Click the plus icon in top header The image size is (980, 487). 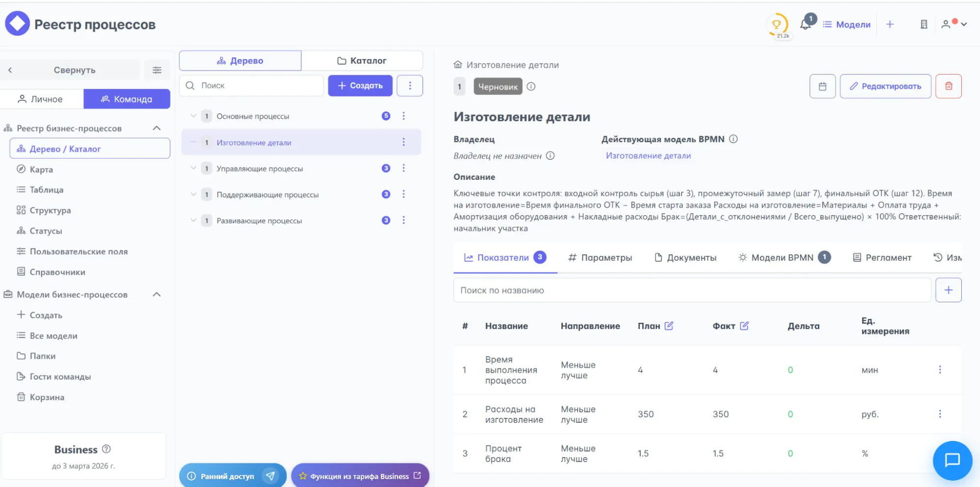(890, 24)
